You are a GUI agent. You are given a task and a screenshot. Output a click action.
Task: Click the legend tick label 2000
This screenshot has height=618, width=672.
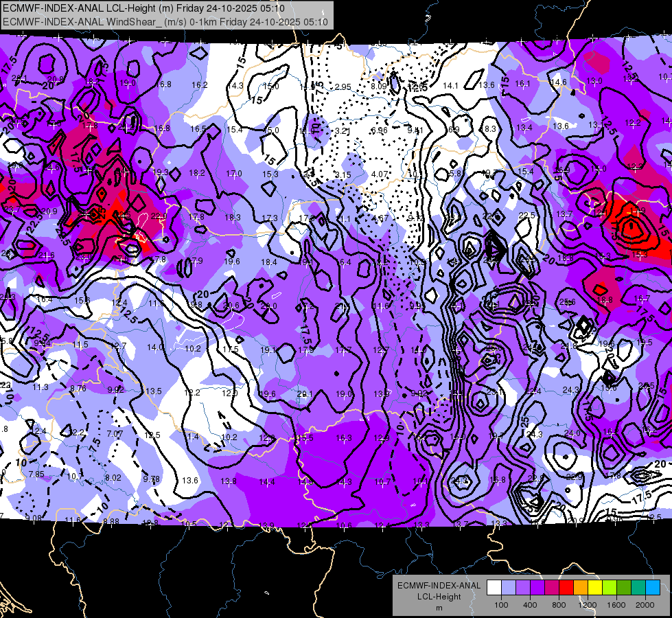[x=645, y=605]
